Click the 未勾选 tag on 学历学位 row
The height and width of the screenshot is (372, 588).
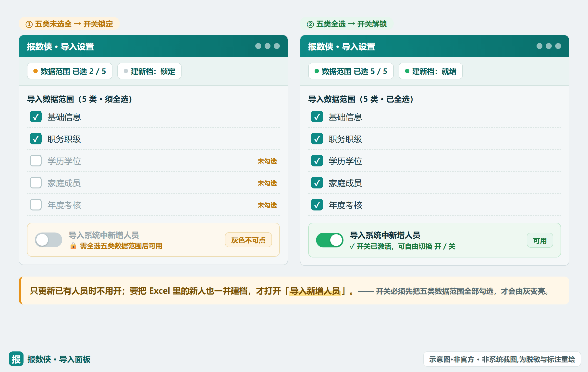(267, 161)
